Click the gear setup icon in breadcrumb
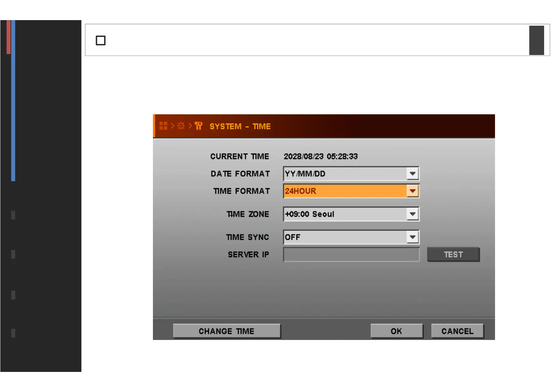This screenshot has width=555, height=392. tap(181, 126)
